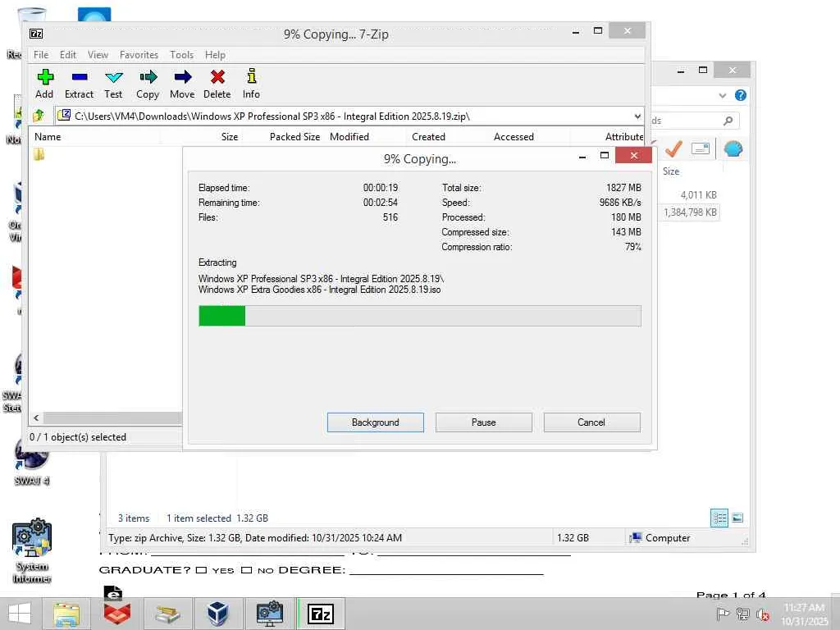Click the Background button in copy dialog
This screenshot has height=630, width=840.
point(376,422)
